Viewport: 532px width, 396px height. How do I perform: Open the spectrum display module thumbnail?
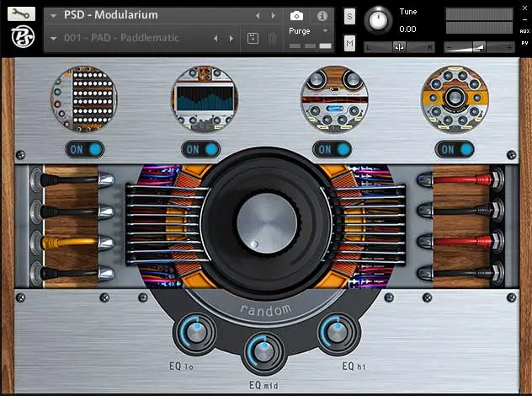pos(205,99)
